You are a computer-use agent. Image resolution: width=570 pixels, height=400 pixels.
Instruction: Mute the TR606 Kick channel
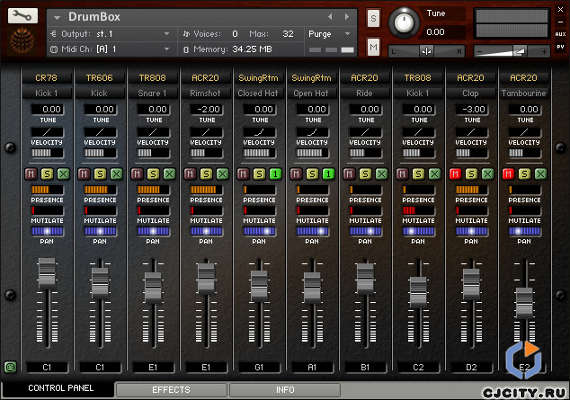[84, 174]
